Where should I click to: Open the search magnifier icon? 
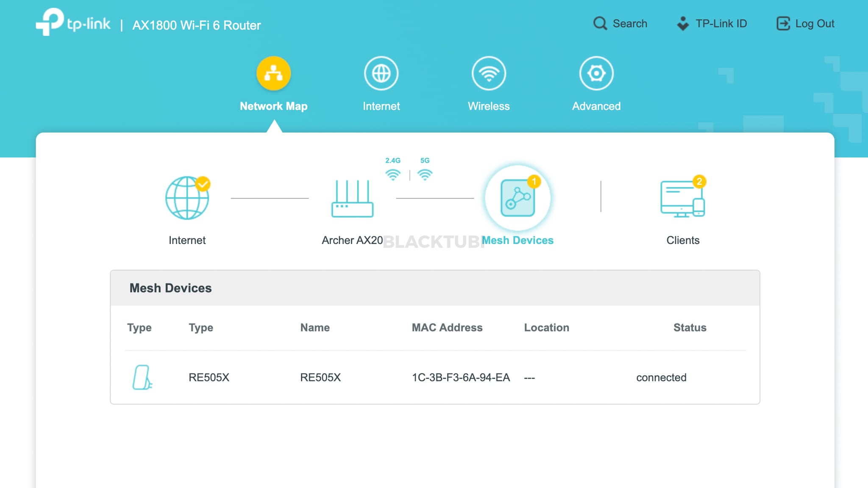coord(600,23)
